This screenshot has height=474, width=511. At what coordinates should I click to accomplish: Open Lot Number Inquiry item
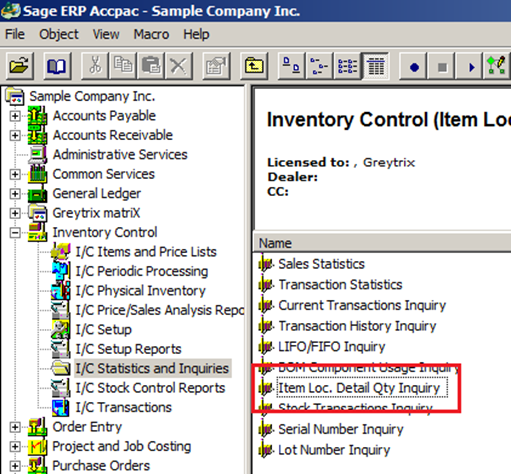point(334,450)
